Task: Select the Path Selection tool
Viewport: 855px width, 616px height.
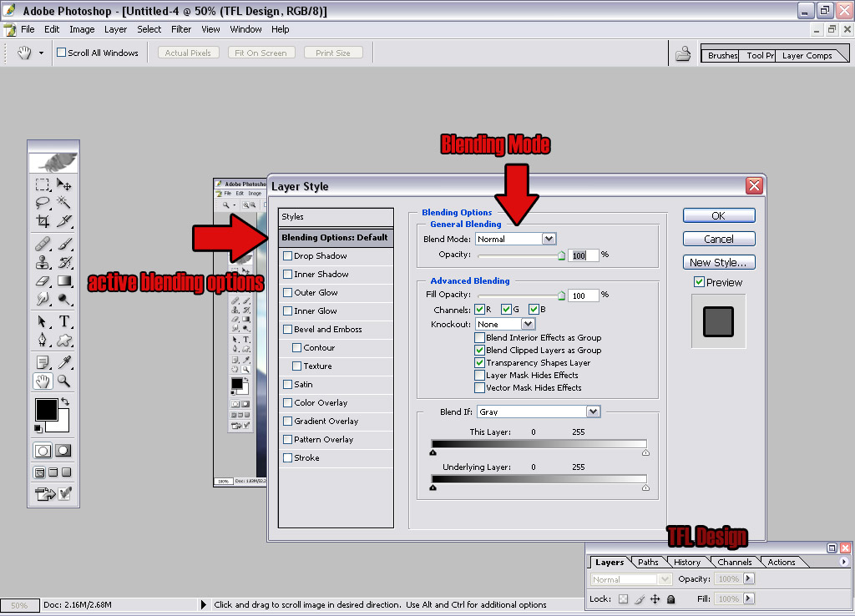Action: (x=43, y=321)
